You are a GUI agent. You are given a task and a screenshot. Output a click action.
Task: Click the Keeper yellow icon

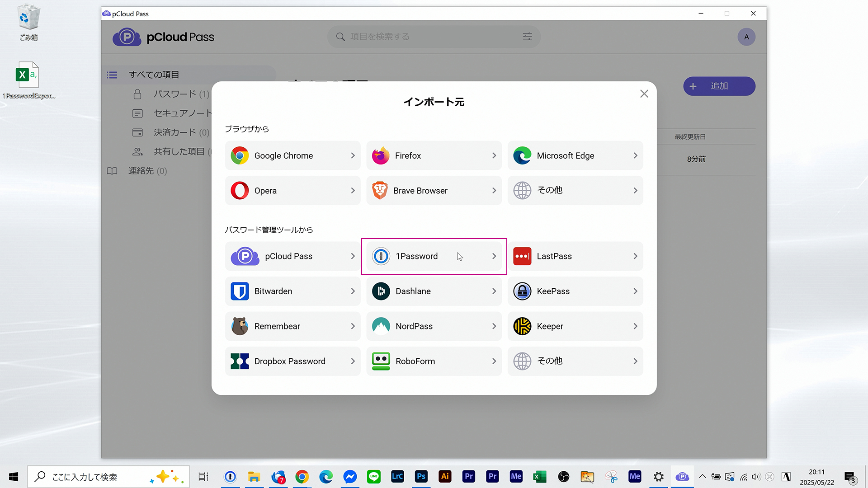(522, 326)
